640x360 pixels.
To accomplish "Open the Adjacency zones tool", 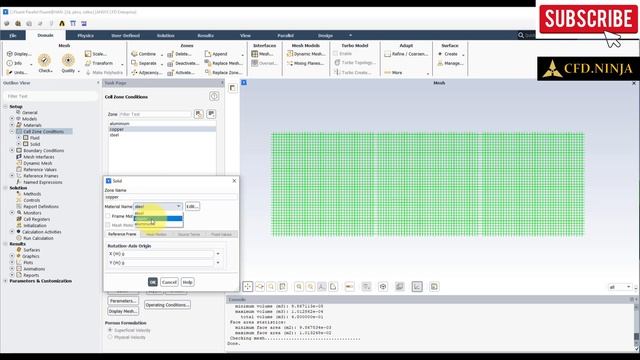I will point(146,73).
